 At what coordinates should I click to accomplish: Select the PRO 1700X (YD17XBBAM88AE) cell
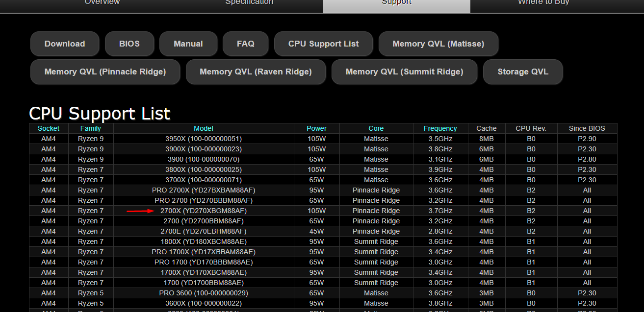click(x=204, y=252)
